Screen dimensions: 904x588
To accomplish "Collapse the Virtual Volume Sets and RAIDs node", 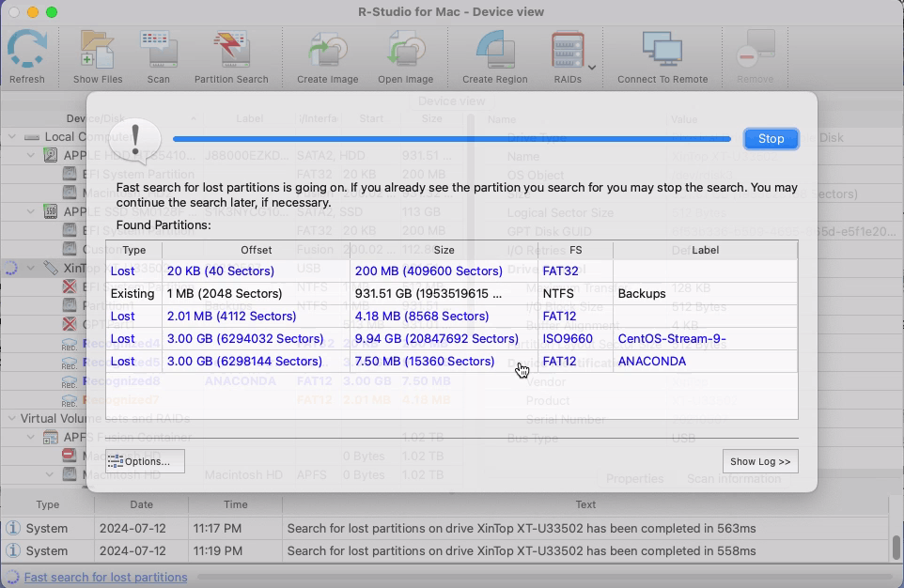I will pyautogui.click(x=12, y=418).
